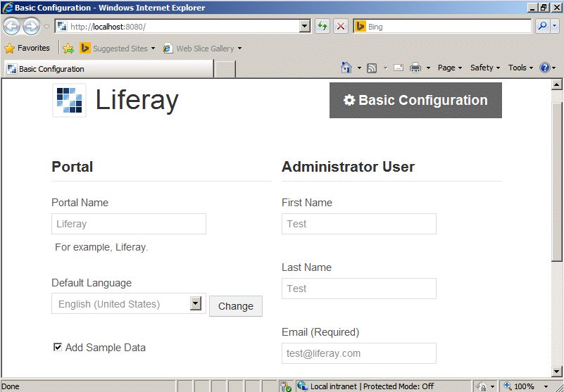Click the Last Name input field
Screen dimensions: 564x392
click(x=359, y=289)
